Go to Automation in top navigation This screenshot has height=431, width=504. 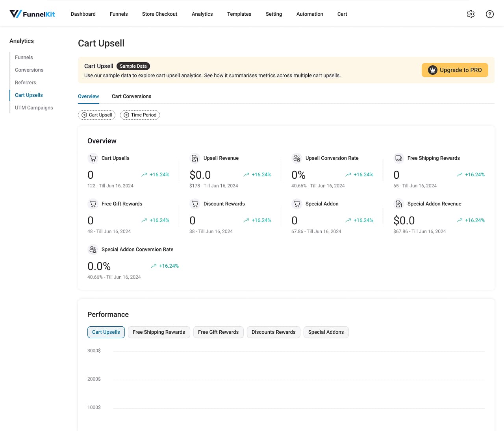pos(309,14)
